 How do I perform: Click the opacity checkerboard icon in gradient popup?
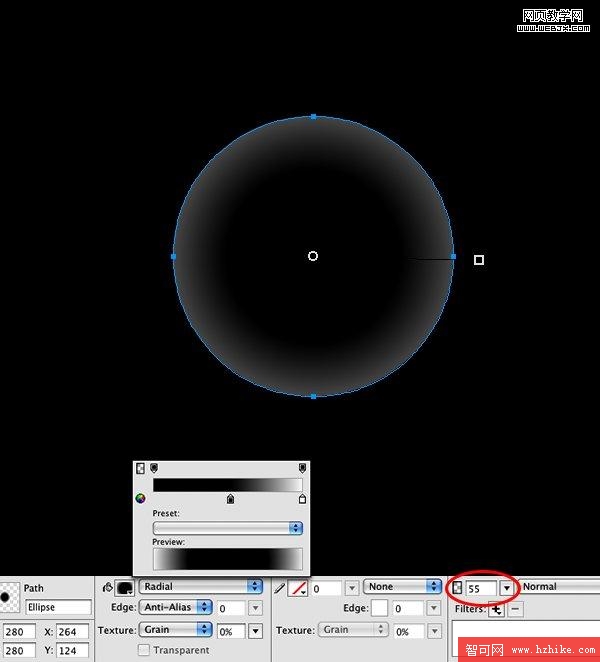click(x=141, y=468)
